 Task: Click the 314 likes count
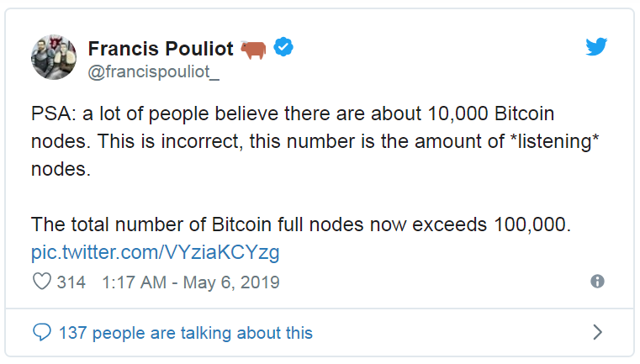click(x=71, y=282)
